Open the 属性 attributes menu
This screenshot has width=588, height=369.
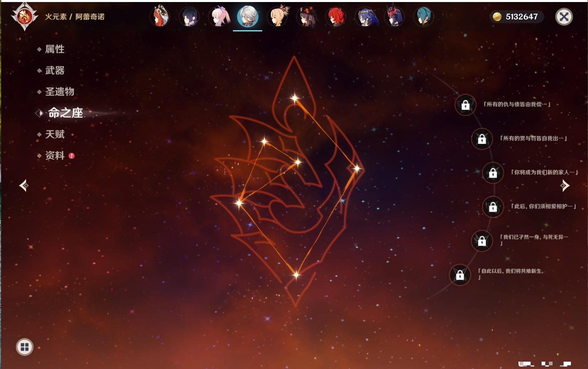(55, 49)
